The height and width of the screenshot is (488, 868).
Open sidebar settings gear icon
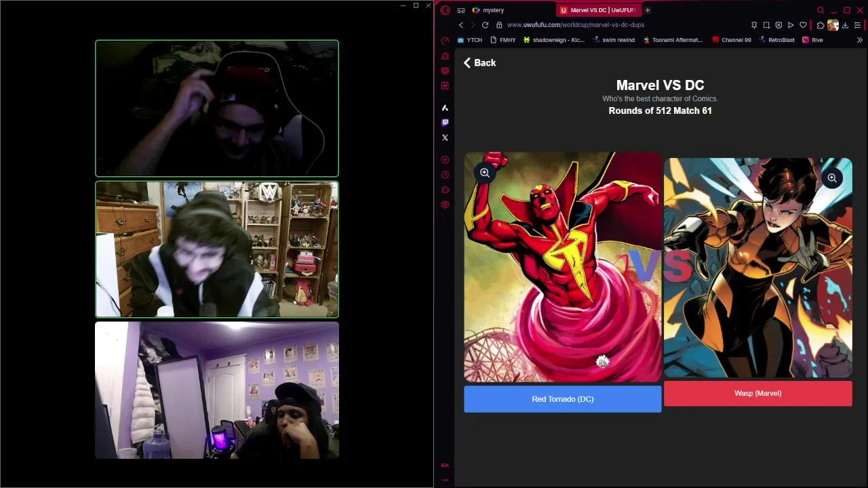tap(445, 205)
